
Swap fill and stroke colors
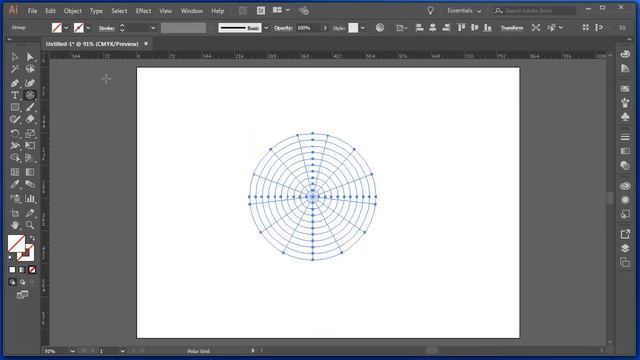pyautogui.click(x=32, y=238)
